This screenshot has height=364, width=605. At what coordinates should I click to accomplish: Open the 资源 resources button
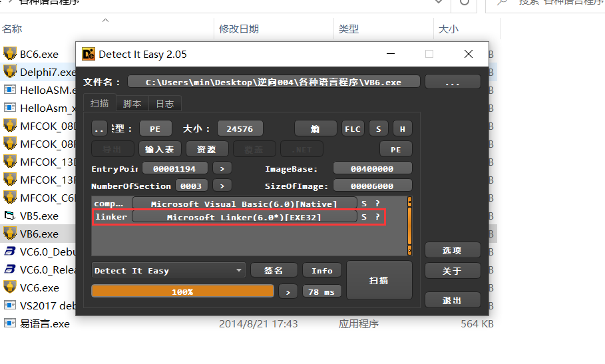pyautogui.click(x=207, y=149)
